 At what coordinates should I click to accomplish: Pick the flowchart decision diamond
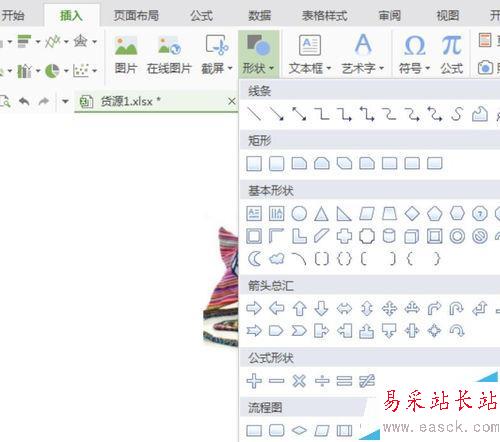[299, 430]
